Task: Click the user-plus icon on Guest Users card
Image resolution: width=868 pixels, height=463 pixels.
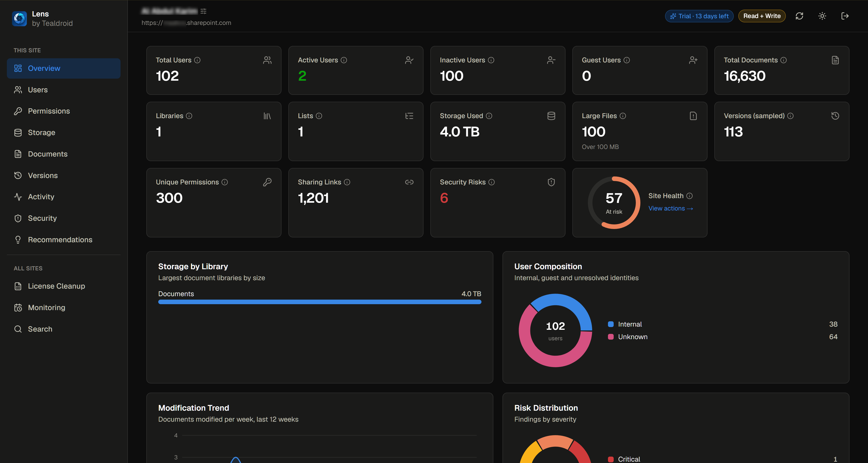Action: pyautogui.click(x=693, y=60)
